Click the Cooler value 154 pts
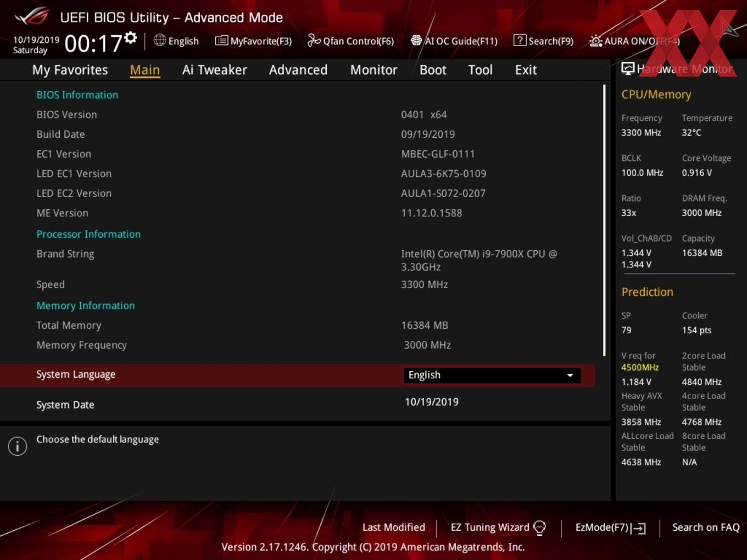 coord(696,331)
